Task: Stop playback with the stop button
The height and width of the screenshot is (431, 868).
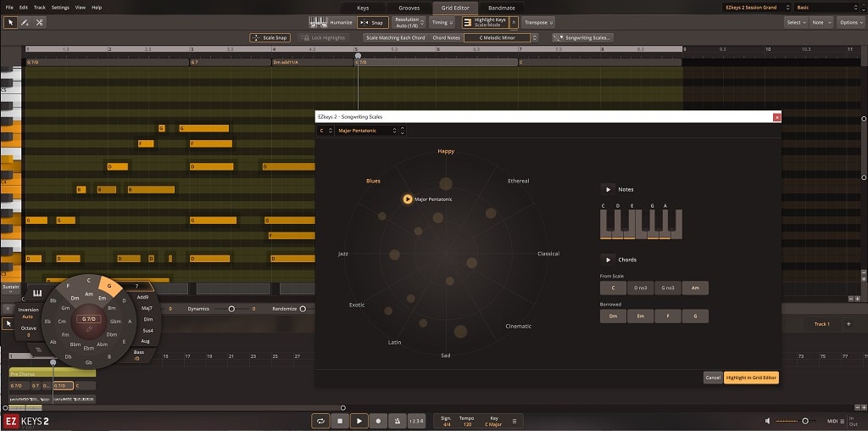Action: [x=340, y=421]
